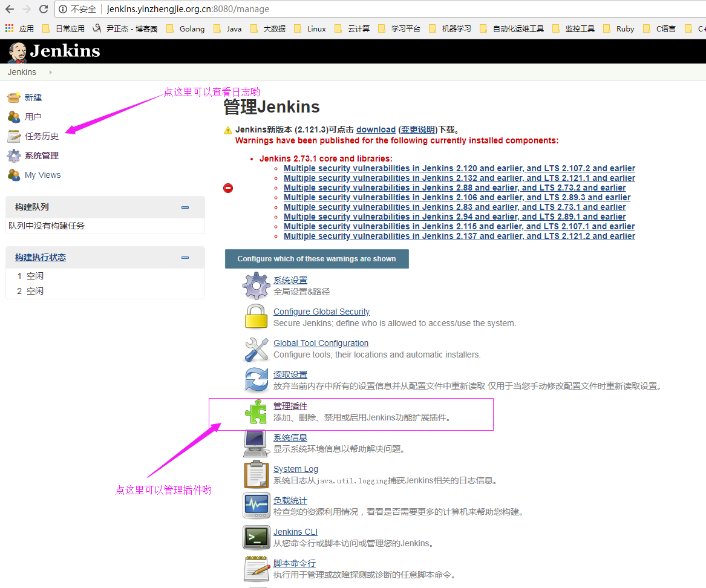Open the Configure Global Security link
The image size is (706, 588).
coord(321,312)
